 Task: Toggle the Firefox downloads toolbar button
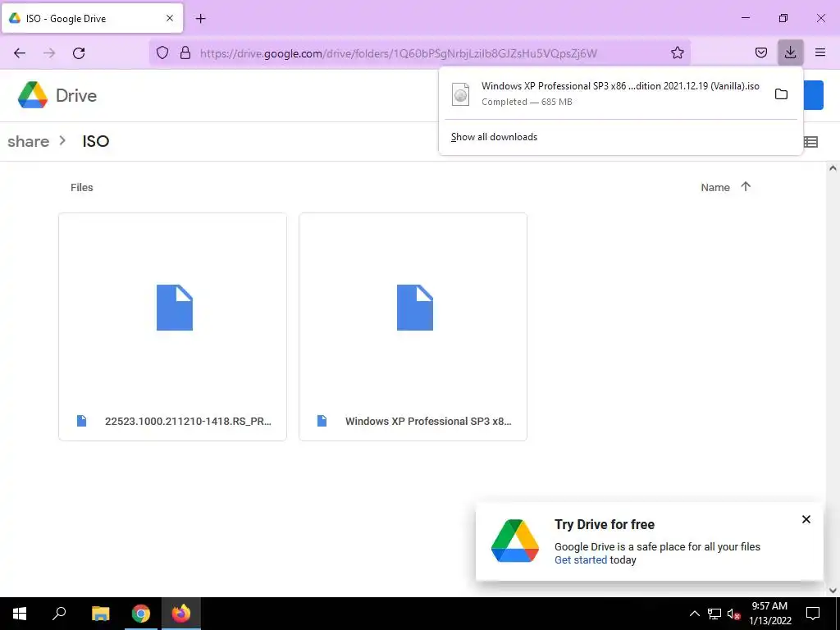(790, 52)
